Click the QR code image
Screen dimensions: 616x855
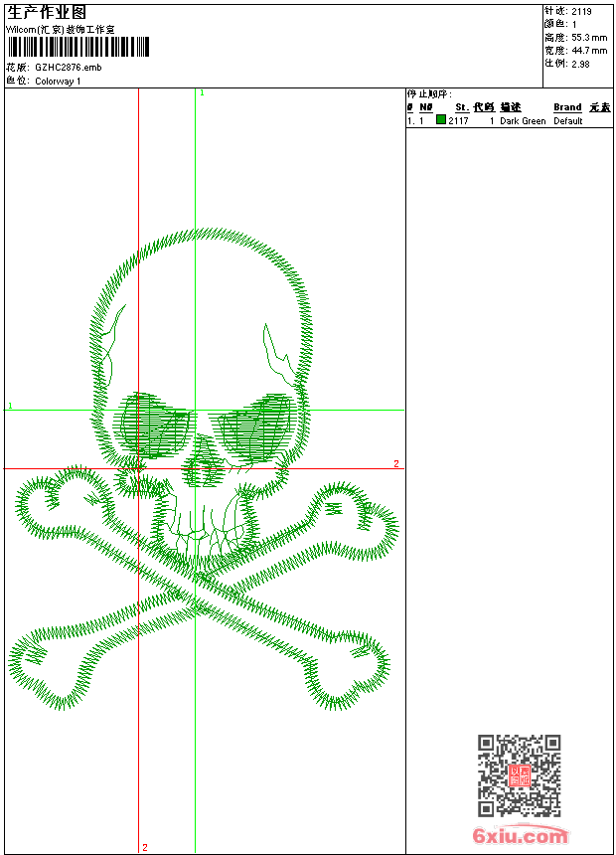(519, 775)
